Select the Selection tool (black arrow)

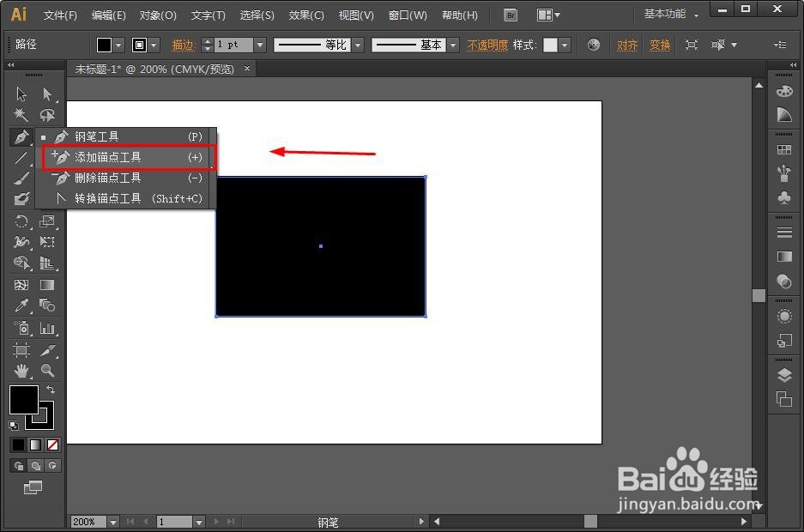pyautogui.click(x=21, y=94)
